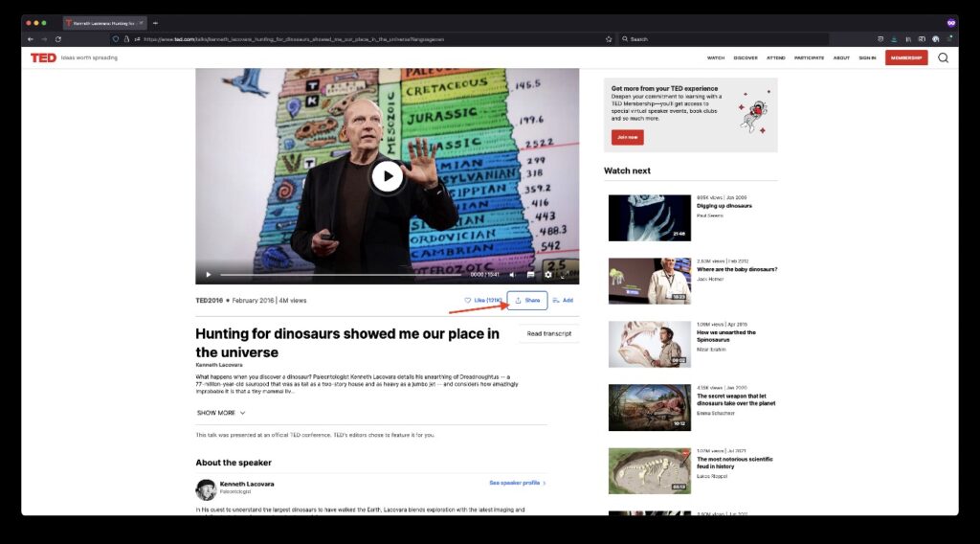This screenshot has width=980, height=544.
Task: Select the Kenneth Lacovara browser tab
Action: (103, 23)
